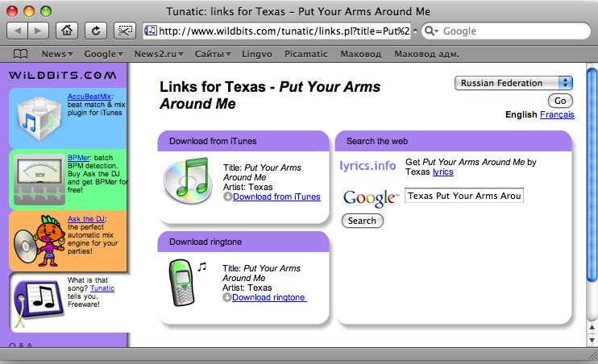Click the scrollbar down arrow
598x364 pixels.
click(x=592, y=340)
